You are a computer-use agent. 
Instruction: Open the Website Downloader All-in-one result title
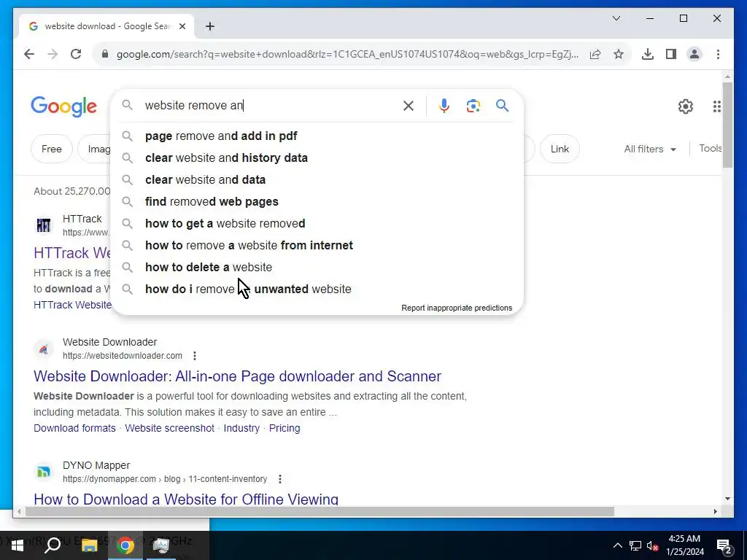point(237,376)
